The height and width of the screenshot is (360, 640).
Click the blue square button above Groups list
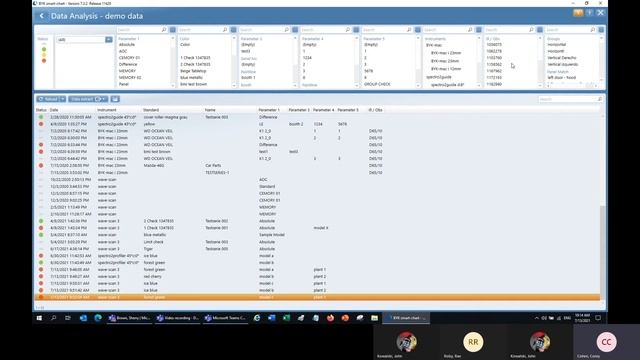click(x=601, y=30)
